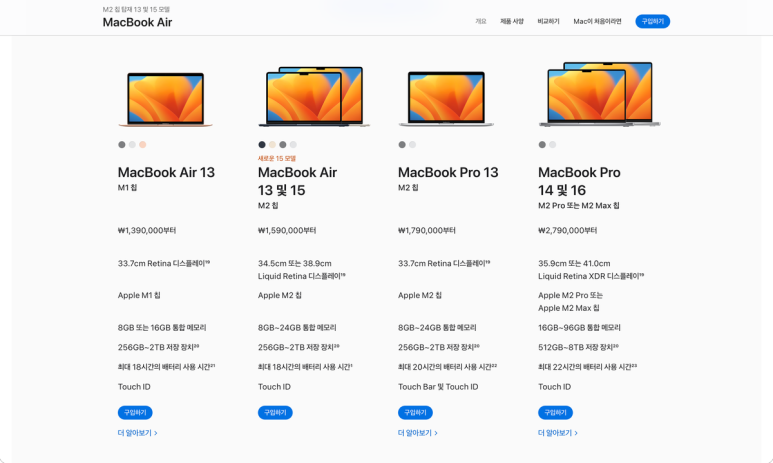Screen dimensions: 773x463
Task: Click the ₩1,790,000부터 price
Action: point(427,230)
